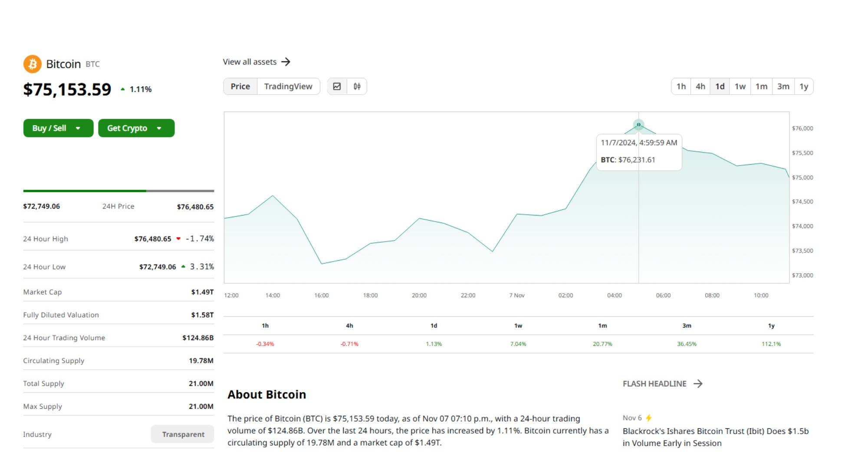Click the 24 Hour Low value $72,749.06
This screenshot has height=454, width=868.
158,267
